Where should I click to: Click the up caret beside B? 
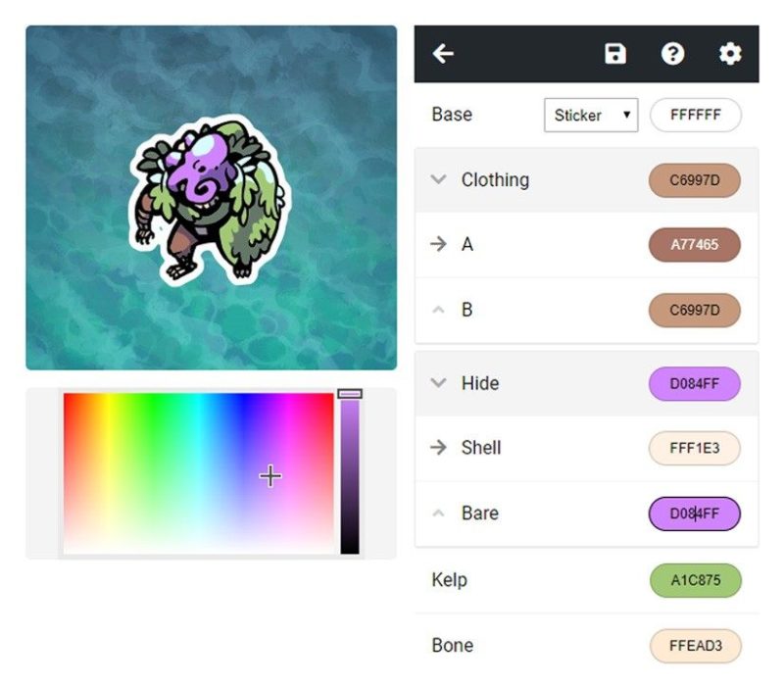[x=438, y=310]
